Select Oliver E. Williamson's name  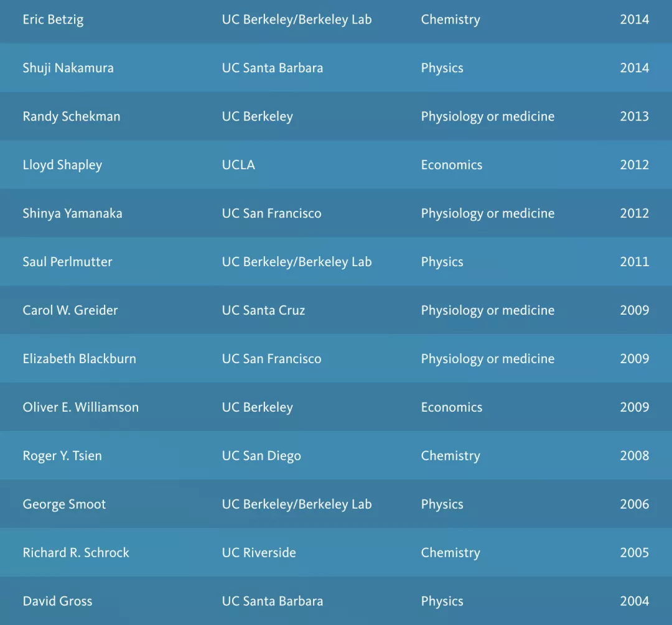tap(80, 407)
